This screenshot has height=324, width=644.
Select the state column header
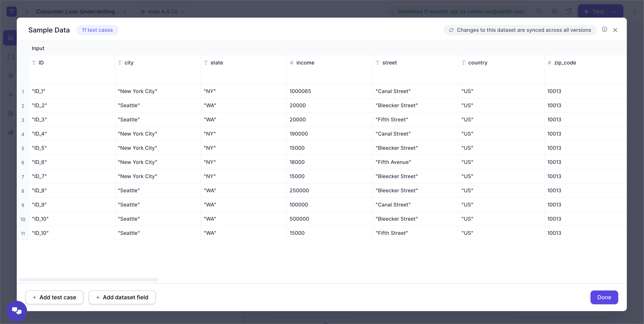pyautogui.click(x=244, y=69)
